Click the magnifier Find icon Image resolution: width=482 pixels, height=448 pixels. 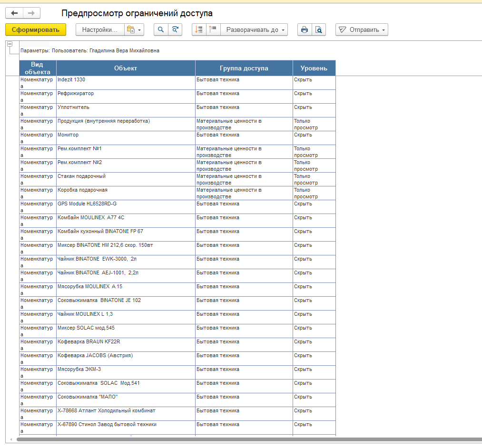coord(161,30)
